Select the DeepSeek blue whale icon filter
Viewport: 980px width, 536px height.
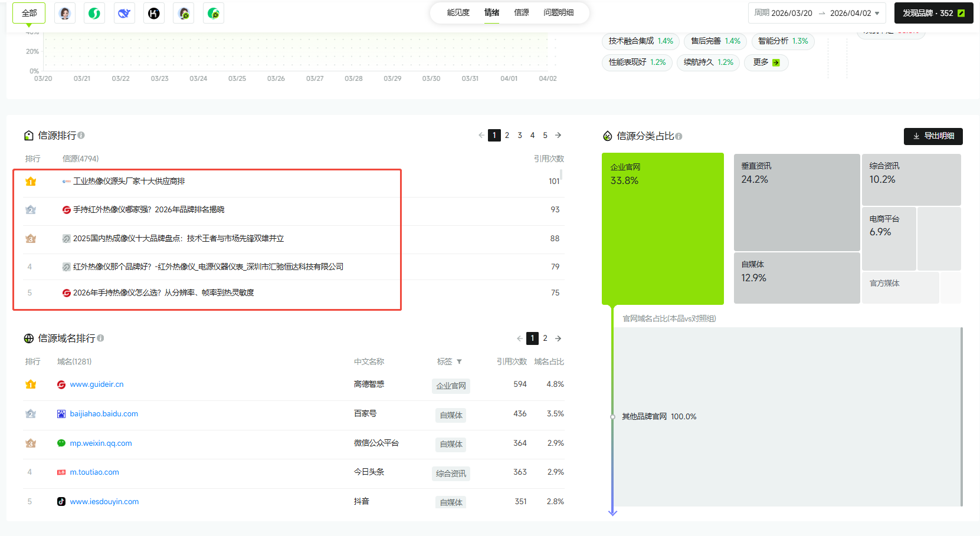124,13
